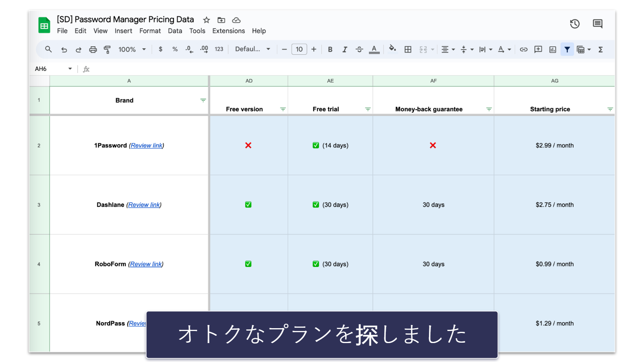644x362 pixels.
Task: Star this spreadsheet
Action: (207, 20)
